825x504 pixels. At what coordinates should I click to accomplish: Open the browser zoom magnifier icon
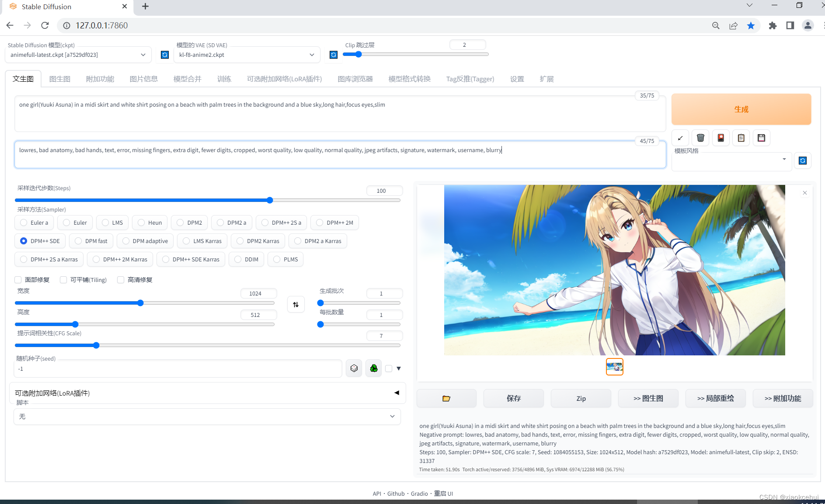pos(716,25)
